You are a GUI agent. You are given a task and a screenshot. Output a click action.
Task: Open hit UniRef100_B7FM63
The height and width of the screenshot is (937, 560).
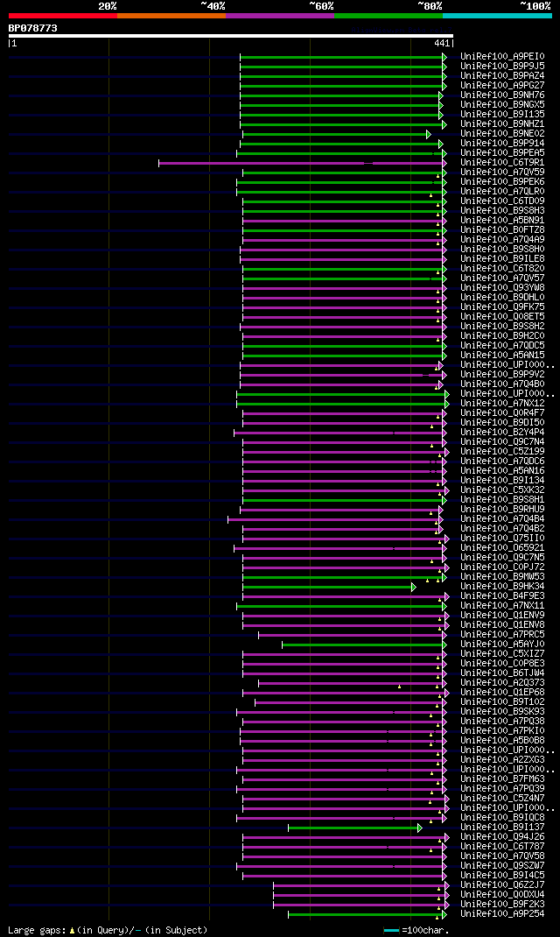click(x=502, y=779)
